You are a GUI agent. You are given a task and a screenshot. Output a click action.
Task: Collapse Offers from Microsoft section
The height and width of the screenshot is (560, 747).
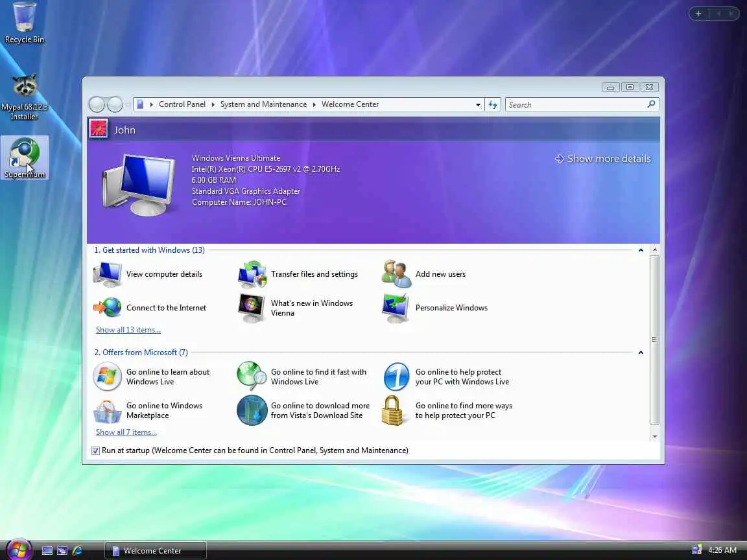[641, 353]
